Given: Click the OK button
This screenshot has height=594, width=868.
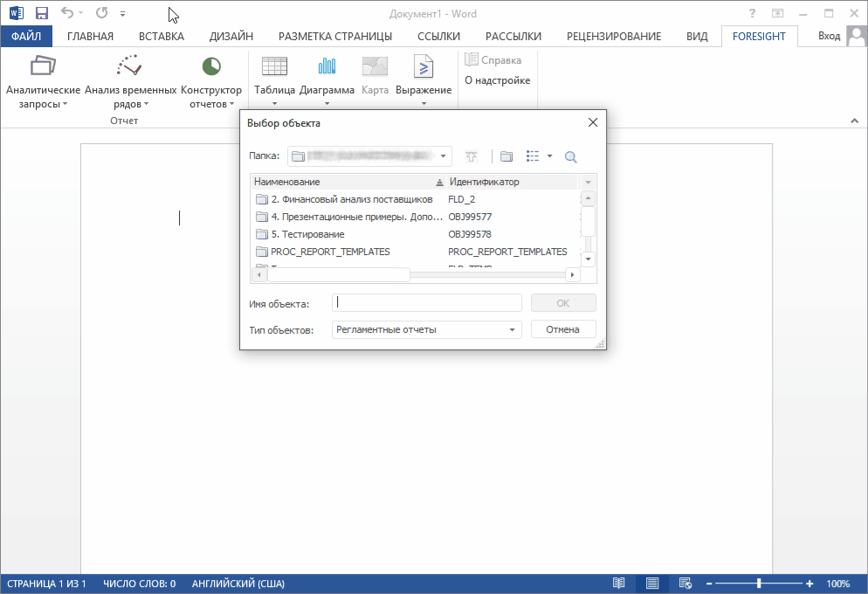Looking at the screenshot, I should point(563,303).
